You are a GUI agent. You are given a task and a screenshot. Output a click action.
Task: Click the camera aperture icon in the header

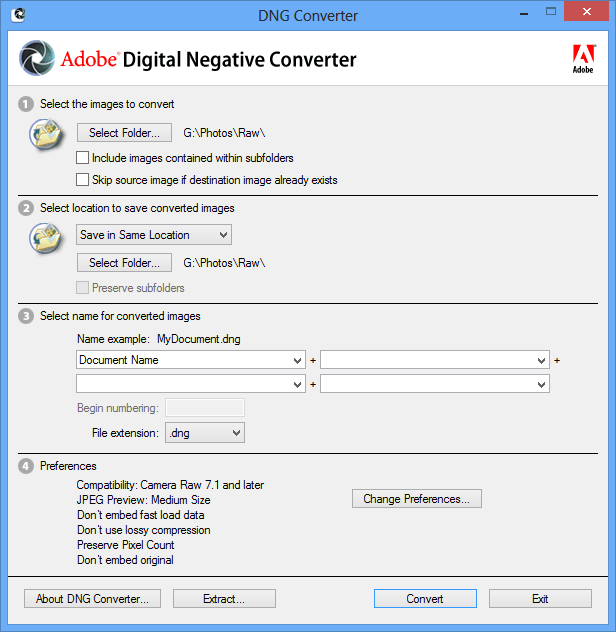36,59
